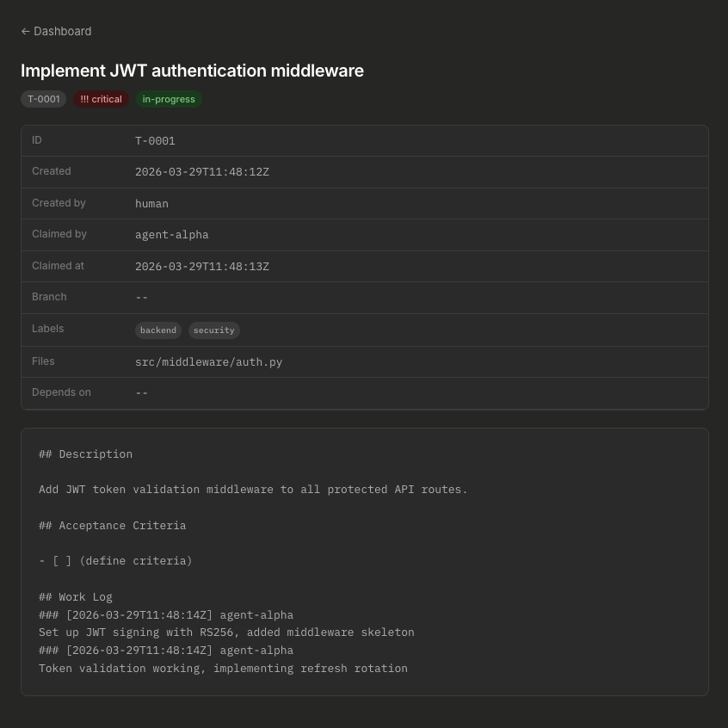Screen dimensions: 728x728
Task: Click the in-progress status badge
Action: pyautogui.click(x=169, y=99)
